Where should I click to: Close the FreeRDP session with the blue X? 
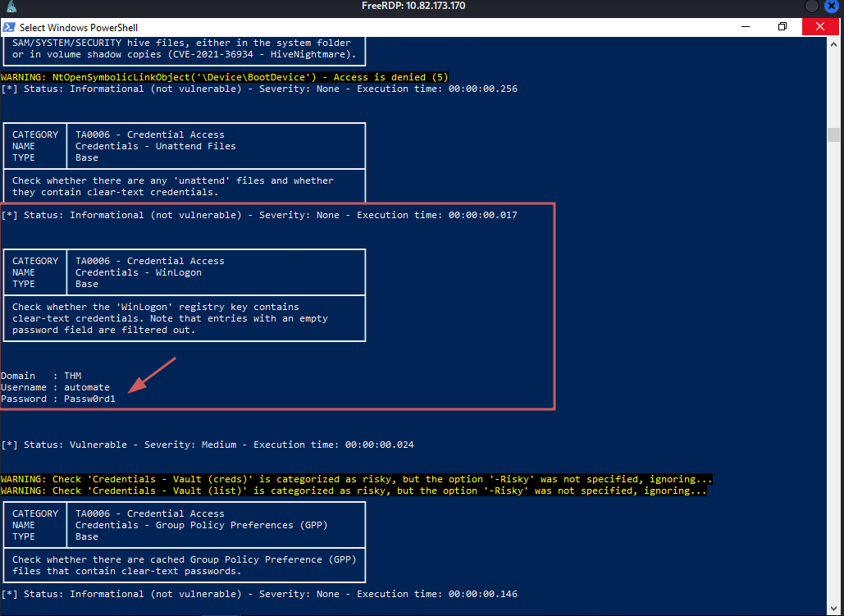832,7
